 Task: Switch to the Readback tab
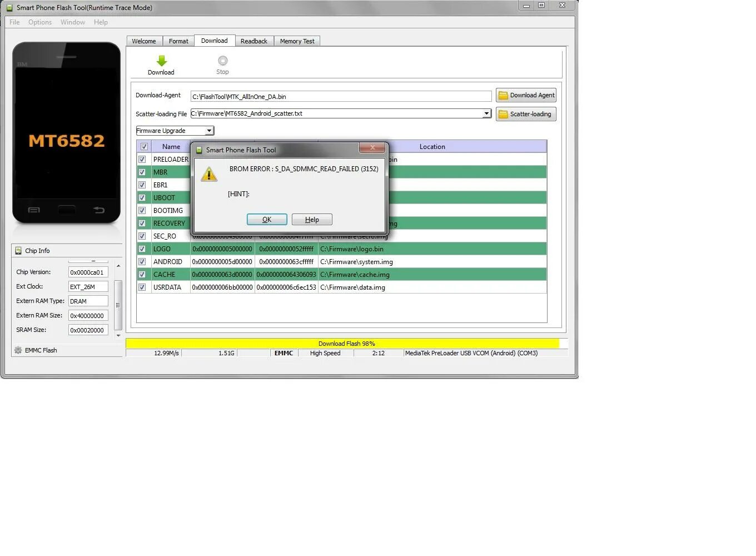click(x=254, y=41)
